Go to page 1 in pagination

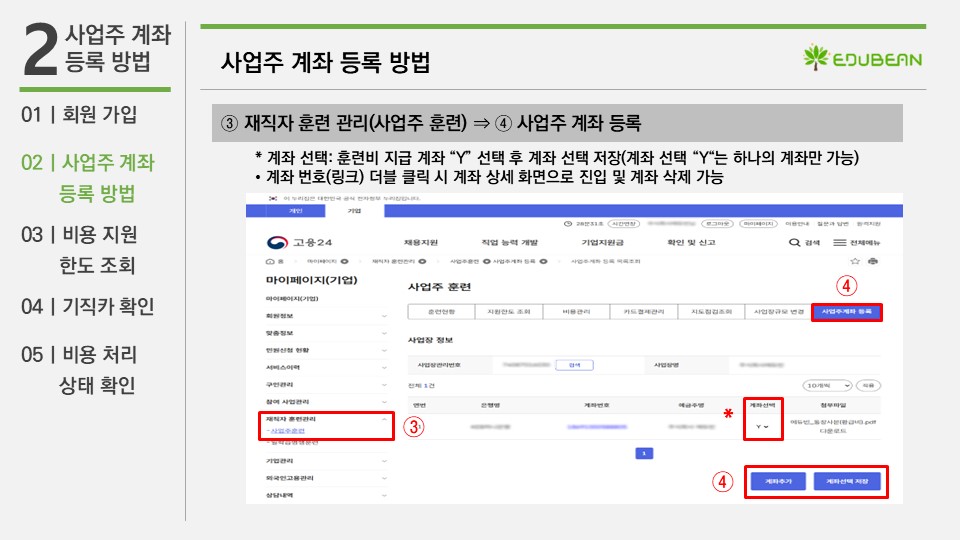point(644,453)
